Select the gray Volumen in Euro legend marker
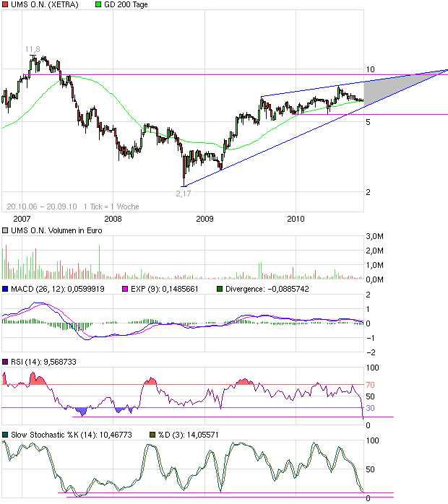This screenshot has width=448, height=504. point(6,231)
